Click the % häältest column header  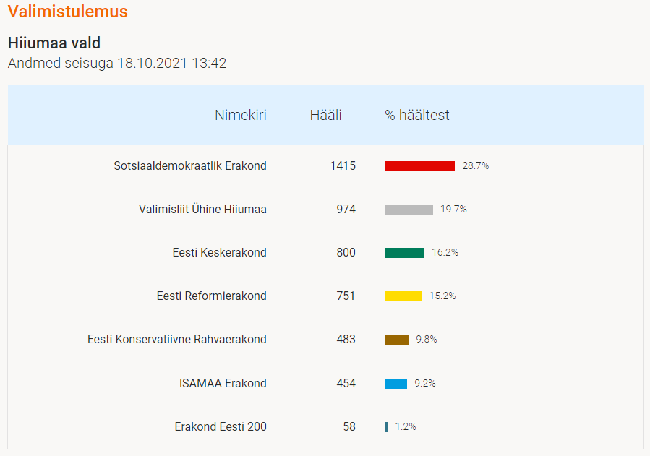pos(417,115)
